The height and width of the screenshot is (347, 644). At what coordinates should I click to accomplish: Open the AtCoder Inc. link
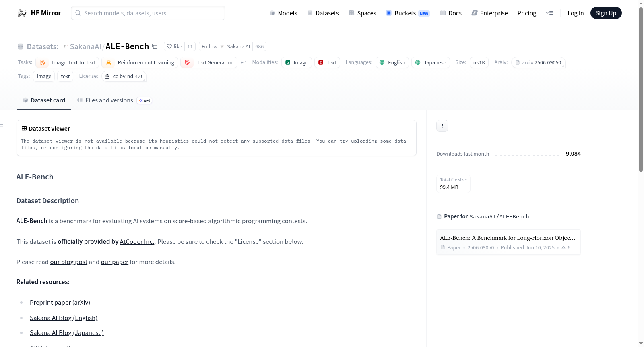137,241
